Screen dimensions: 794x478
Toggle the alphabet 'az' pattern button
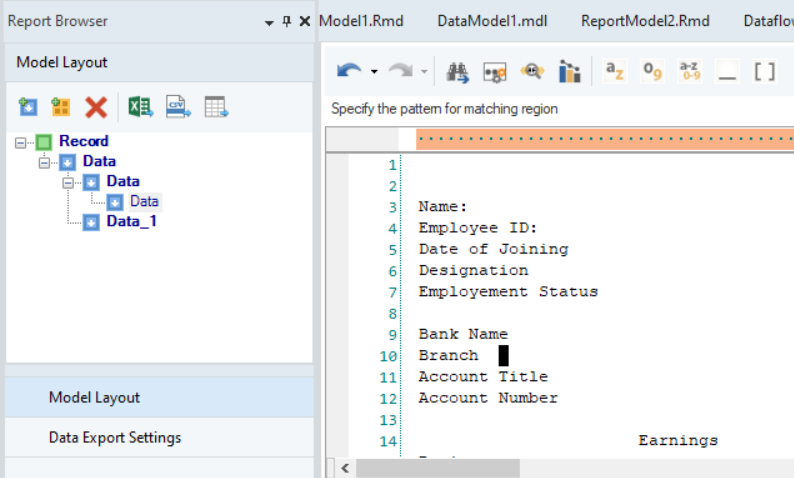click(615, 71)
